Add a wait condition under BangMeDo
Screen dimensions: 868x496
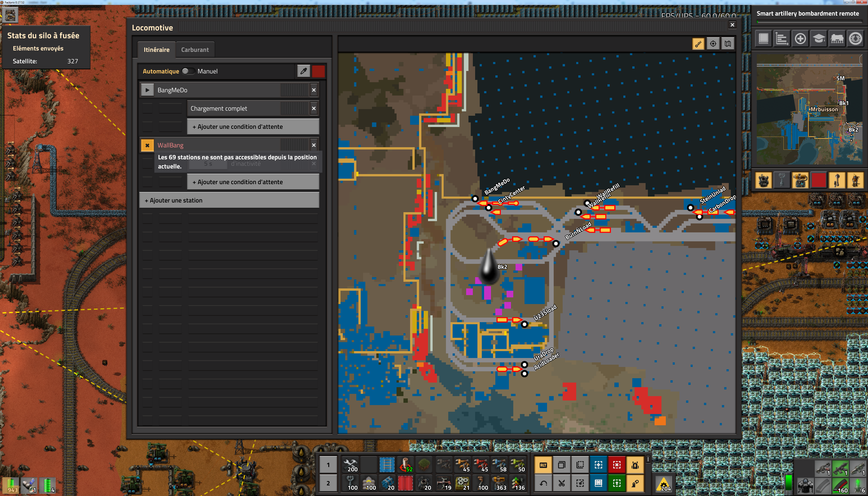pos(253,127)
